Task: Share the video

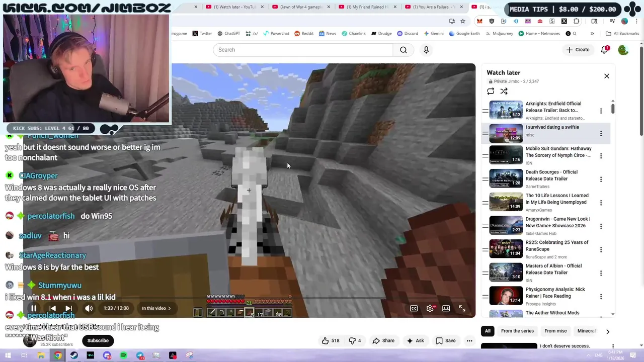Action: click(x=383, y=341)
